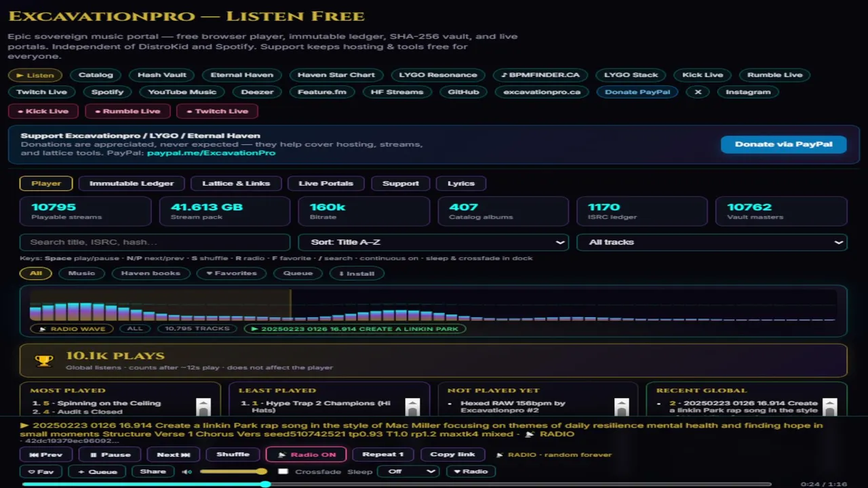Open the Listen pill at top

coord(35,75)
